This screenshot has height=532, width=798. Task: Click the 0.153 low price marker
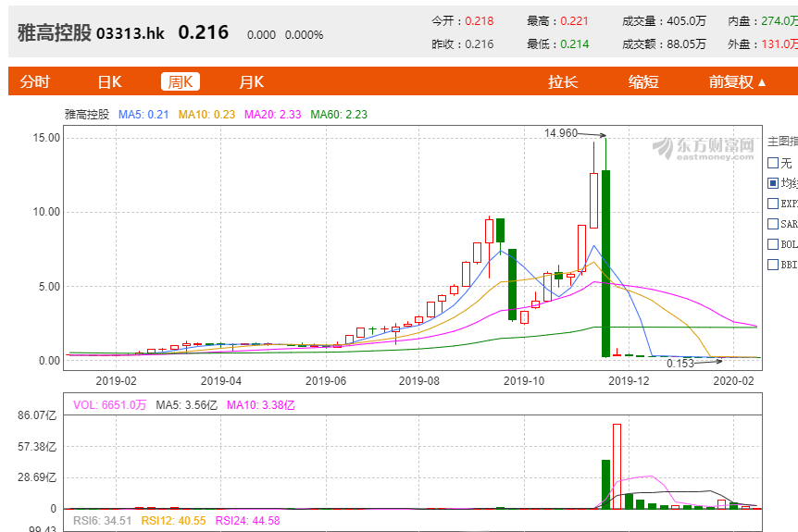[x=680, y=363]
